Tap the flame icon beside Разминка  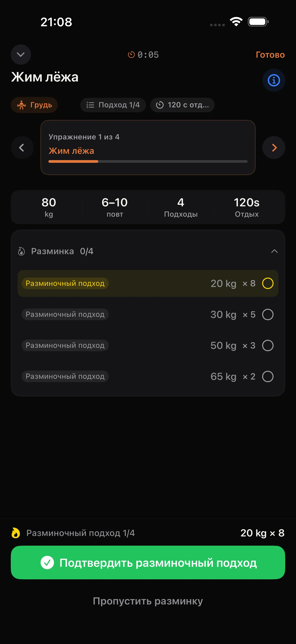22,251
